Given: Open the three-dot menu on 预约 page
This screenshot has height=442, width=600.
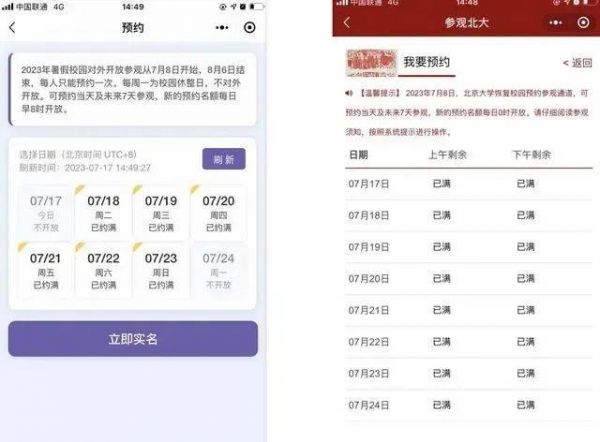Looking at the screenshot, I should coord(221,28).
